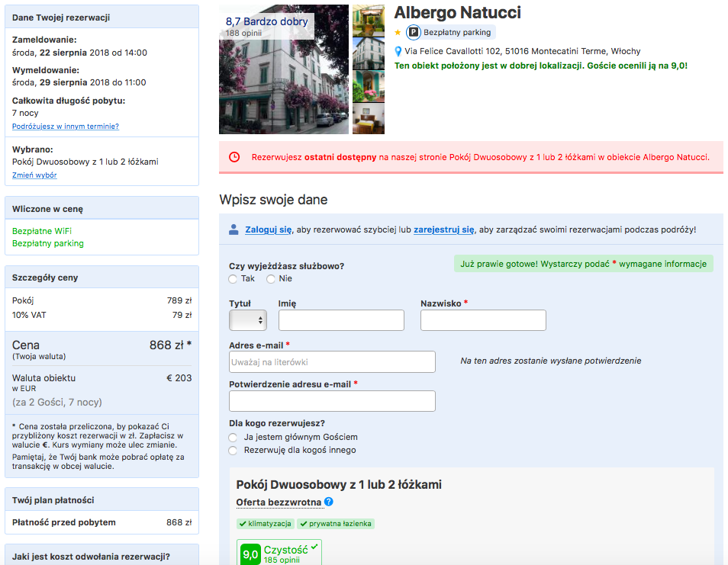Click the Potwierdzenie adresu e-mail field
The height and width of the screenshot is (565, 728).
332,401
